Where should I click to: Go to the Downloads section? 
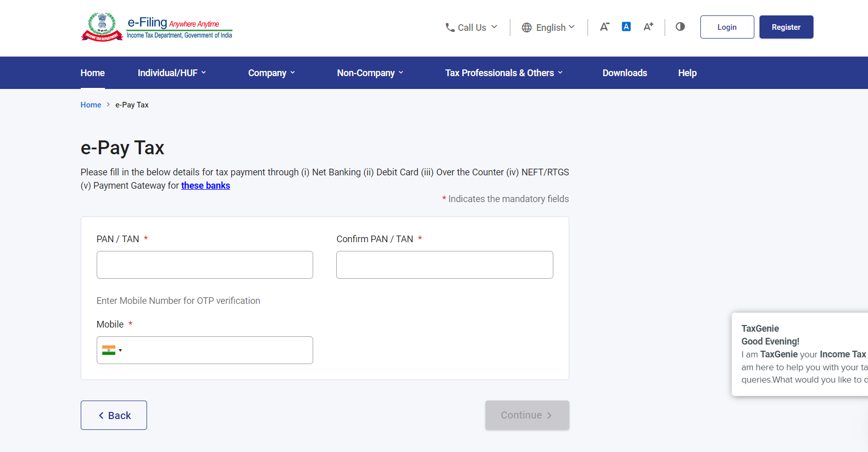coord(625,73)
